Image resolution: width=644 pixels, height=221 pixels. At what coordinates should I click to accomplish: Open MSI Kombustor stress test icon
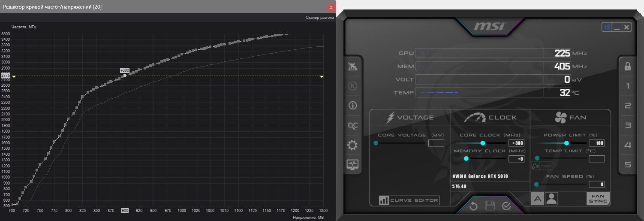click(x=353, y=67)
